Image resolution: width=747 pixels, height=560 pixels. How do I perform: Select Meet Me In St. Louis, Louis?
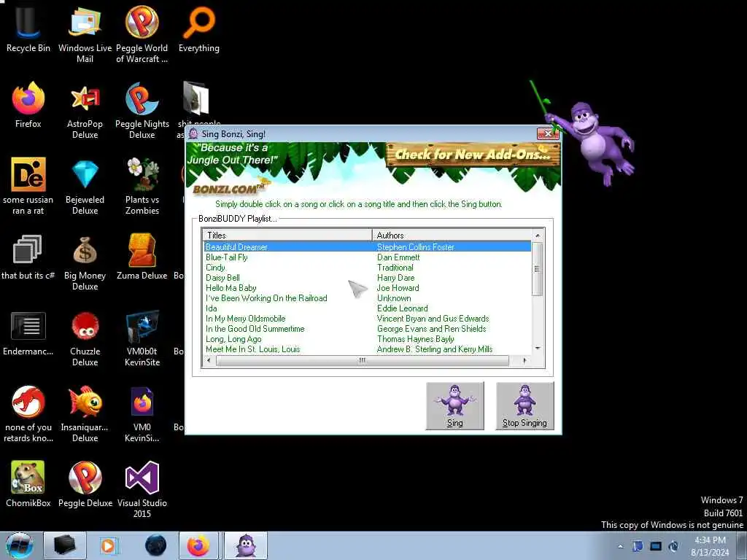coord(252,349)
